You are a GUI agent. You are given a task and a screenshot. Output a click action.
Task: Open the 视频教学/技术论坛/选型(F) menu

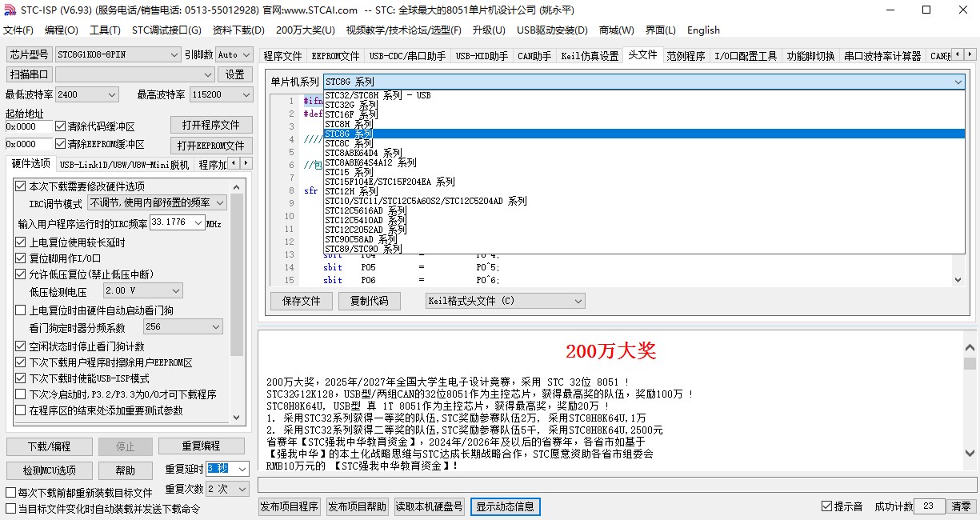(x=404, y=30)
